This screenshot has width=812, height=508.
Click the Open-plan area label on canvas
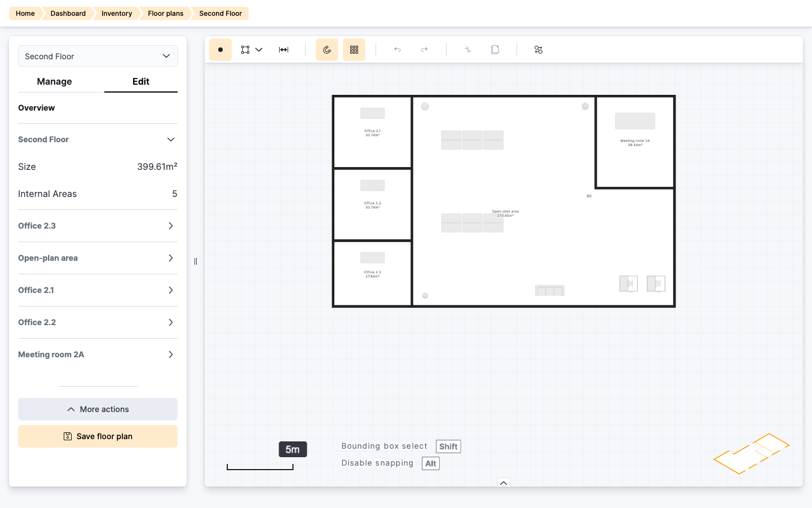pyautogui.click(x=505, y=213)
